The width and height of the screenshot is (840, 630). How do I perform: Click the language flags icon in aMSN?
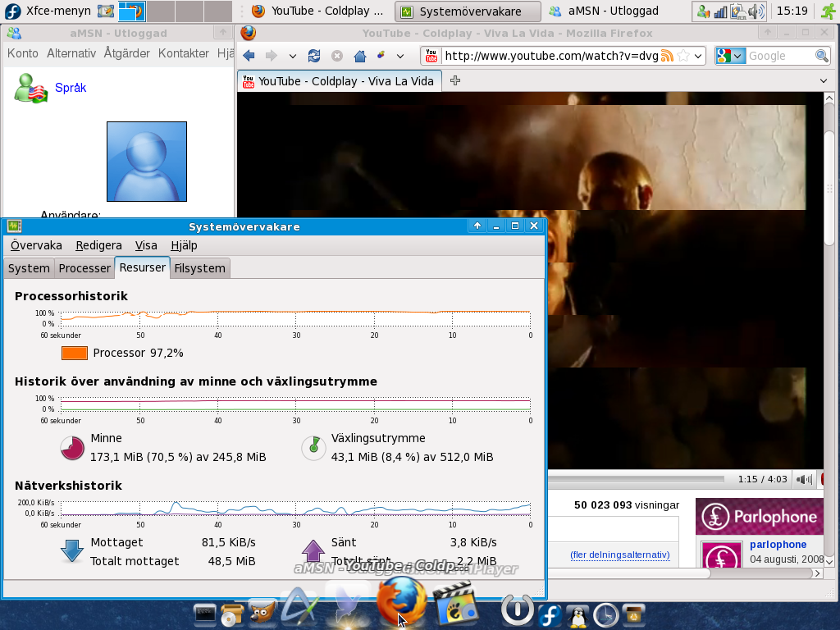coord(30,89)
